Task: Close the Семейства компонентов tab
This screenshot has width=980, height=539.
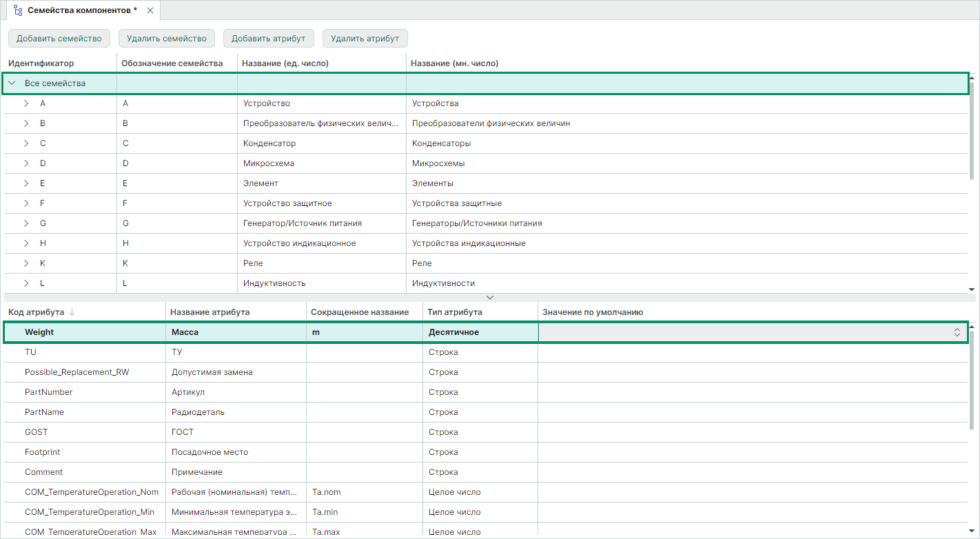Action: coord(150,10)
